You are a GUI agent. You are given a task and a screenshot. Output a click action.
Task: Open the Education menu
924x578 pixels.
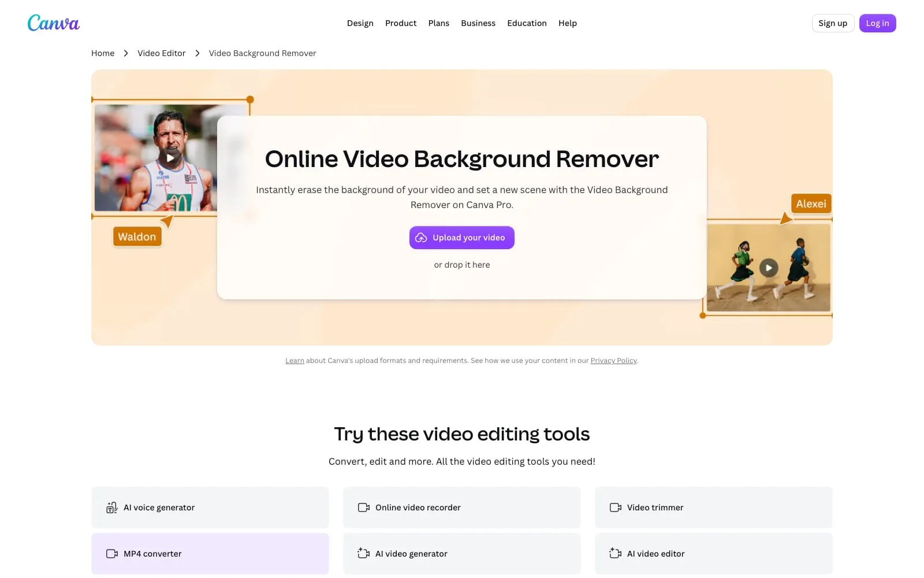click(527, 23)
